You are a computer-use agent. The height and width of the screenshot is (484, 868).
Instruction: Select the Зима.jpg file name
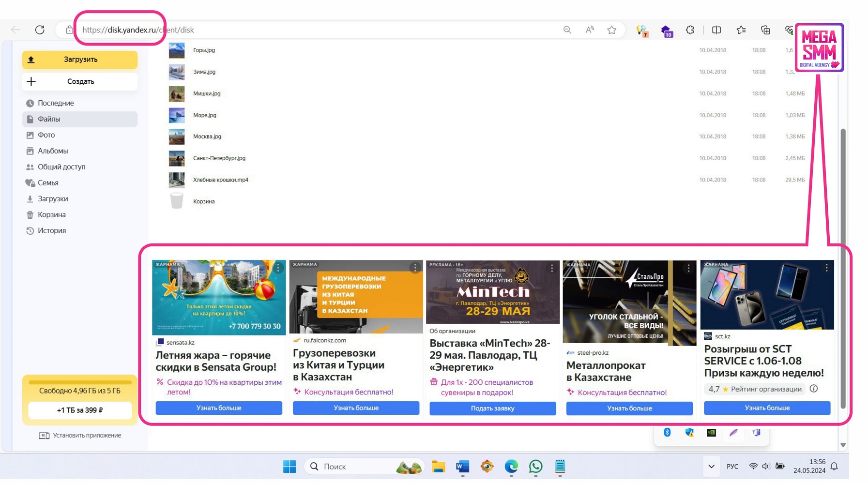204,72
